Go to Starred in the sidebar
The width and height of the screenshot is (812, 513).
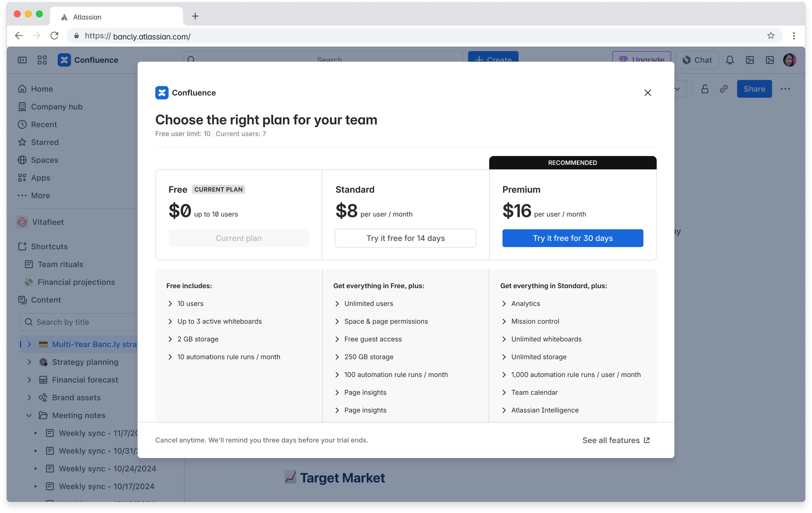click(44, 142)
